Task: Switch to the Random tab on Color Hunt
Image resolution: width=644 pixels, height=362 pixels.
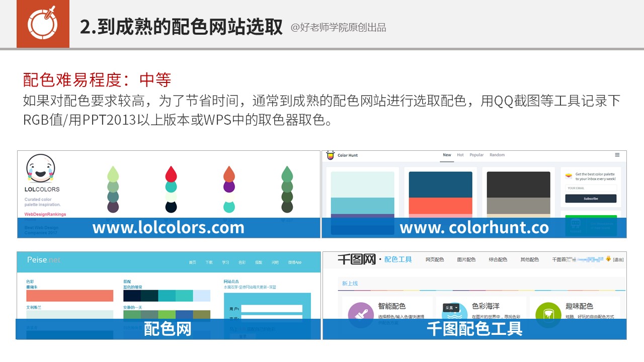Action: 497,155
